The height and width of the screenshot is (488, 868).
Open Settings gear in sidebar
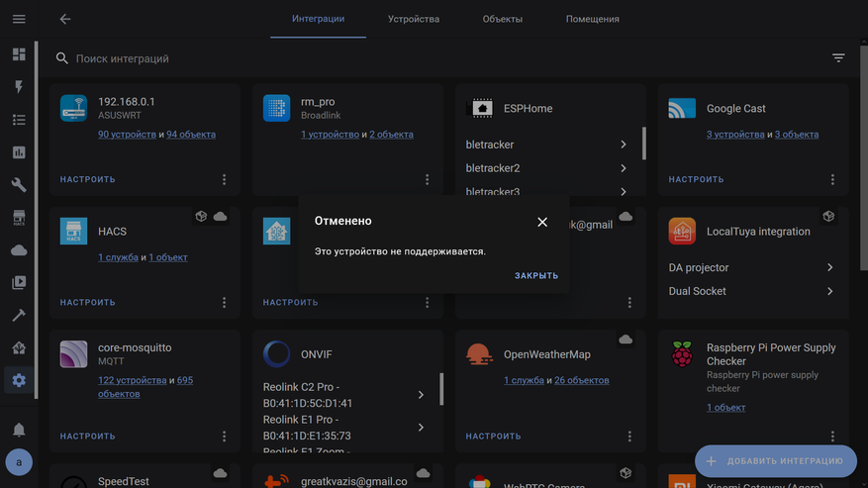click(x=19, y=380)
